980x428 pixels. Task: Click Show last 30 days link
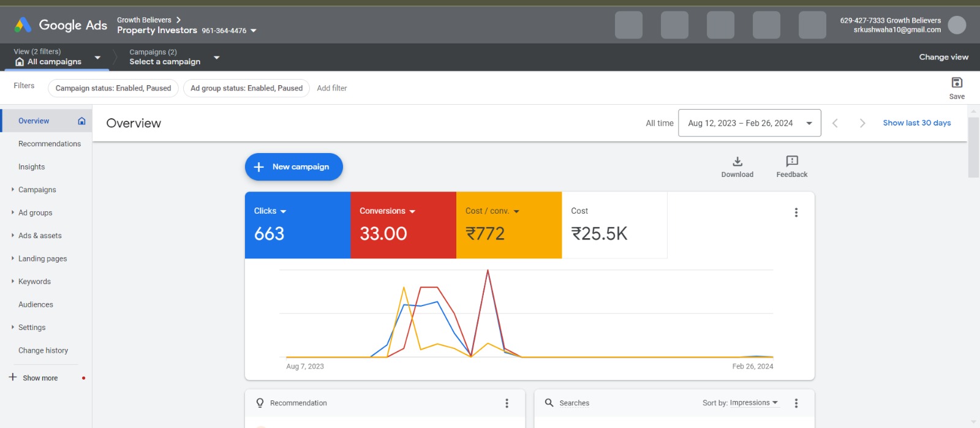916,123
